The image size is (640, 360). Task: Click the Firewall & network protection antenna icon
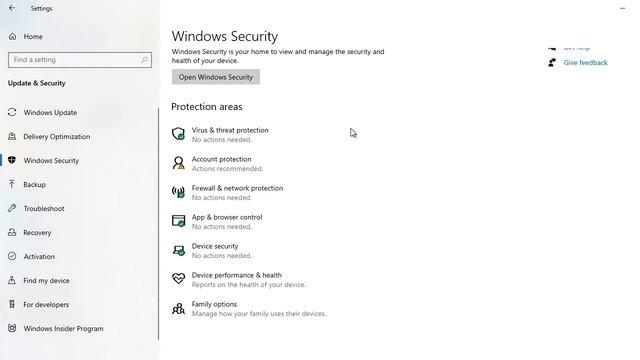(x=178, y=192)
